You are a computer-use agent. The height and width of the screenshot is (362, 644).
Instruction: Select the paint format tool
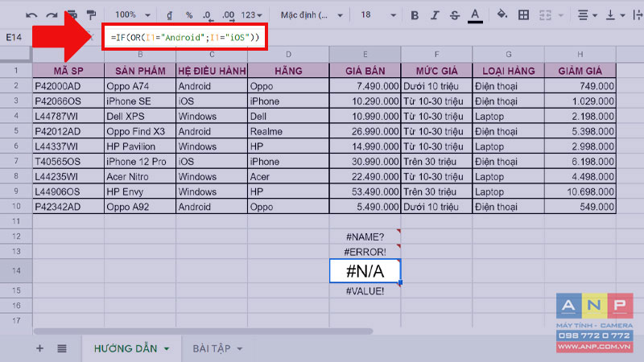pyautogui.click(x=91, y=15)
